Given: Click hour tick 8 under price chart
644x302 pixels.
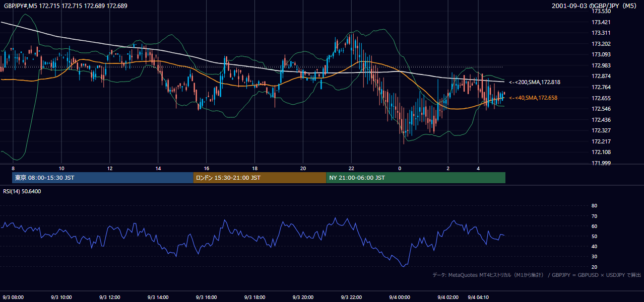Looking at the screenshot, I should tap(13, 168).
